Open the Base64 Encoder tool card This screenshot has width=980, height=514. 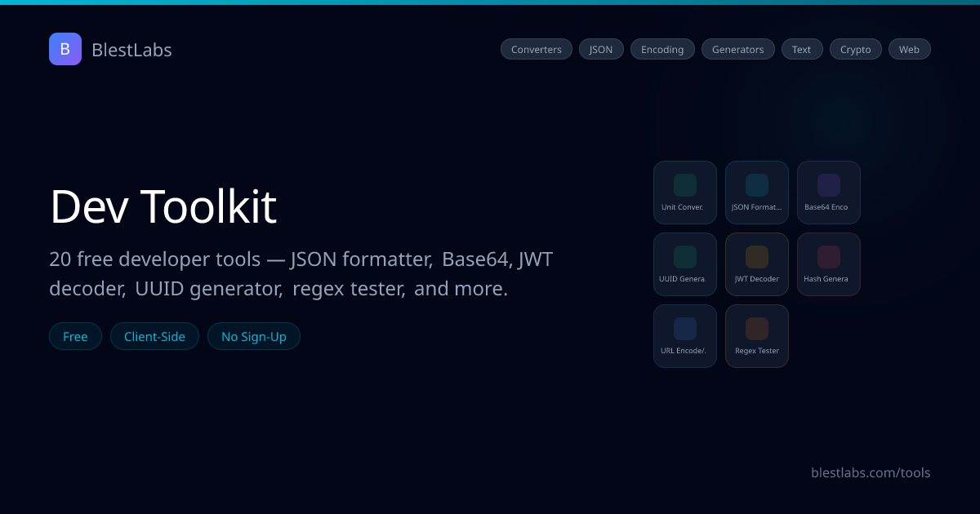tap(829, 193)
